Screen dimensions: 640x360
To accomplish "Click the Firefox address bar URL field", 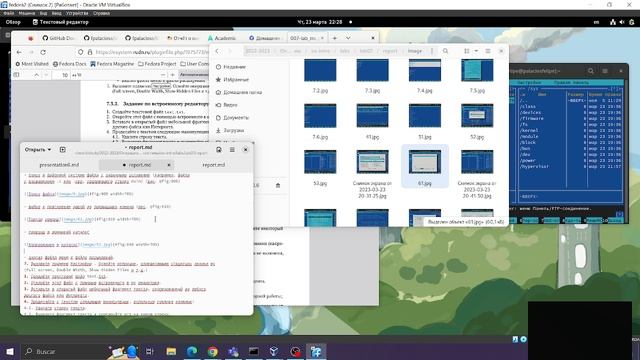I will pos(151,52).
